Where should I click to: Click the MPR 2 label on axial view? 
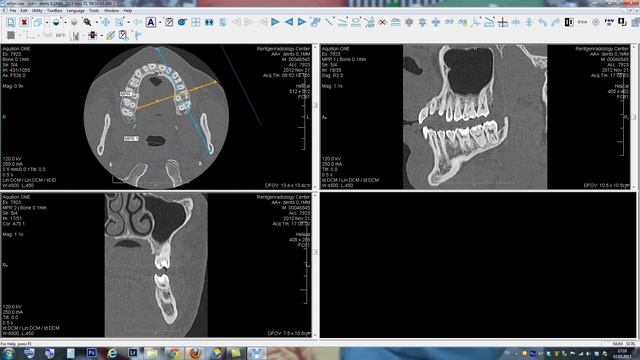coord(128,94)
